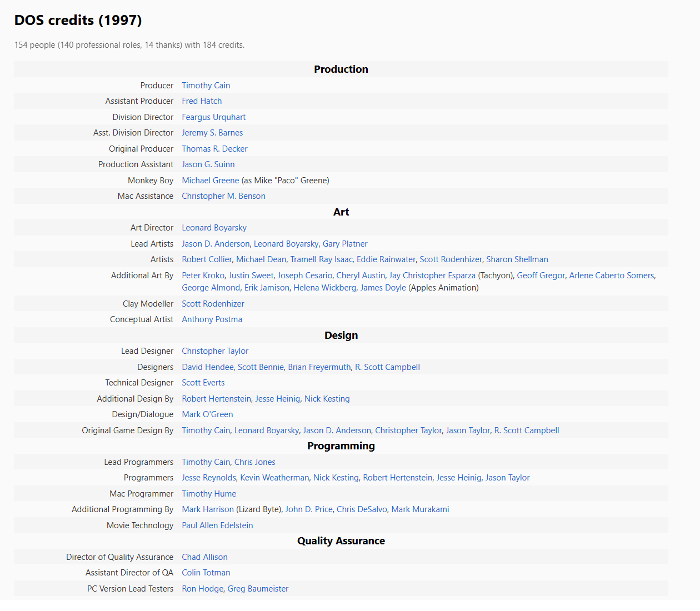Open Chris Jones link
Screen dimensions: 700x611
tap(254, 462)
